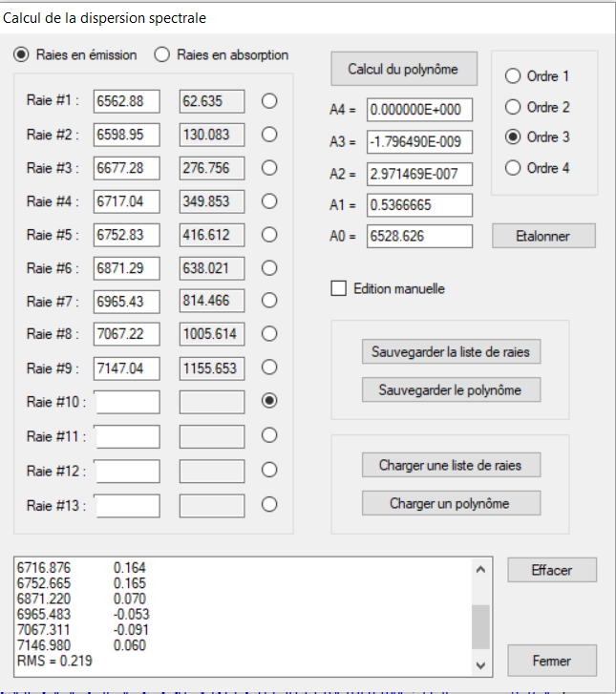Click the A0 coefficient field
Viewport: 616px width, 694px height.
(x=419, y=236)
